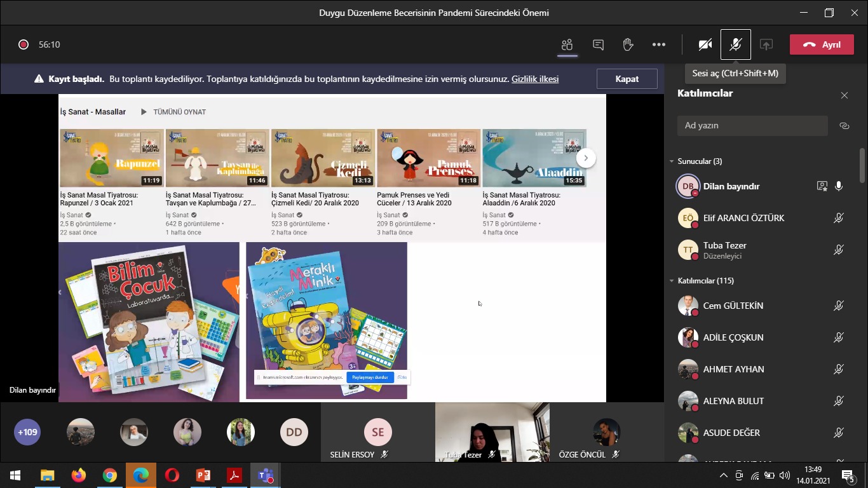The height and width of the screenshot is (488, 868).
Task: Open the participants panel icon in toolbar
Action: (x=567, y=44)
